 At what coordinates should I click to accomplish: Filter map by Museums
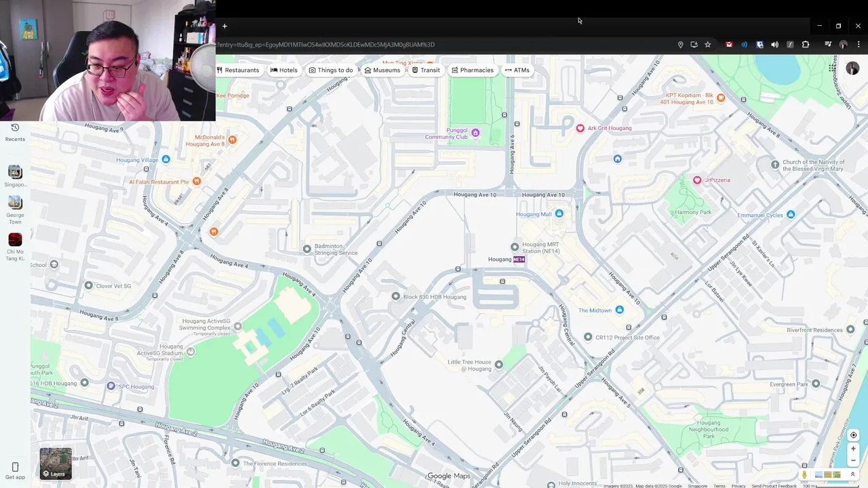pyautogui.click(x=382, y=70)
